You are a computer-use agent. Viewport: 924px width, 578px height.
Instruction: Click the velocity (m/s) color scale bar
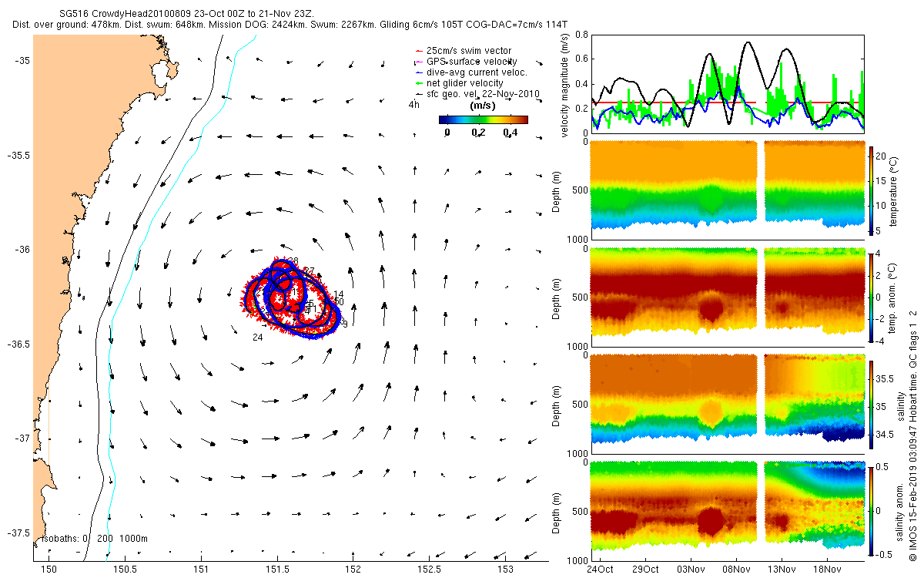pos(483,119)
